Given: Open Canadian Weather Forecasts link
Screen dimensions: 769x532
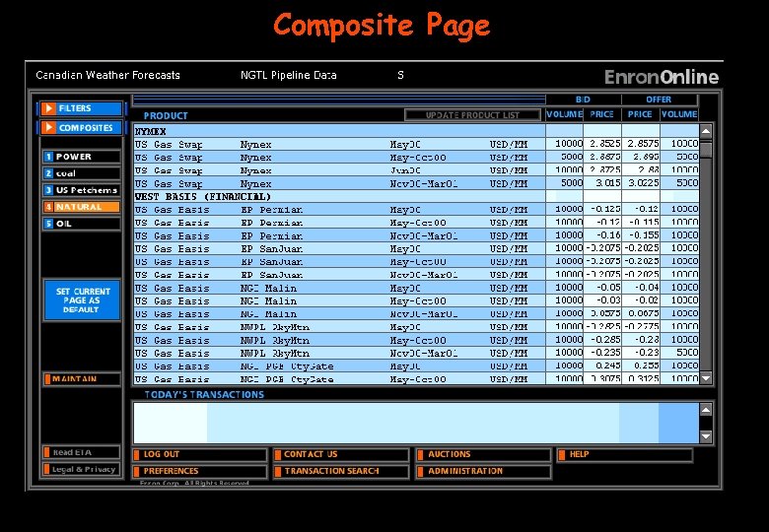Looking at the screenshot, I should tap(107, 76).
